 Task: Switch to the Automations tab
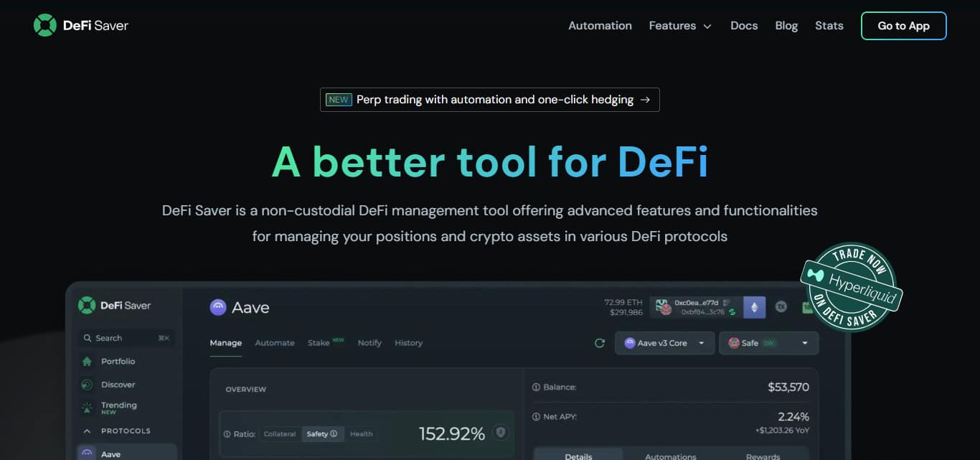pyautogui.click(x=670, y=454)
